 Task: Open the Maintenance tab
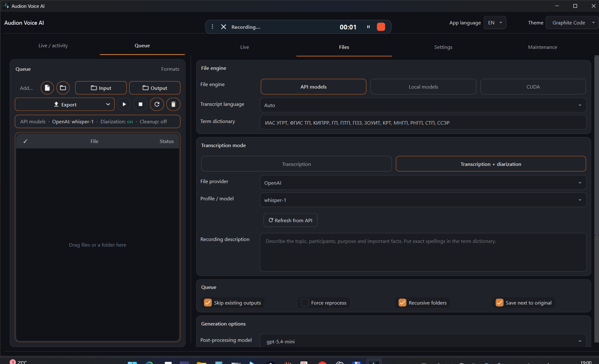tap(542, 47)
